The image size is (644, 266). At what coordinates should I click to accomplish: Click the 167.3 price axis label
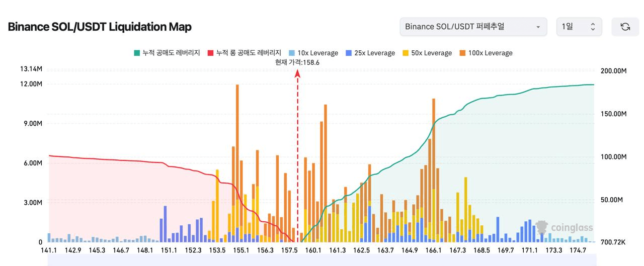point(458,250)
